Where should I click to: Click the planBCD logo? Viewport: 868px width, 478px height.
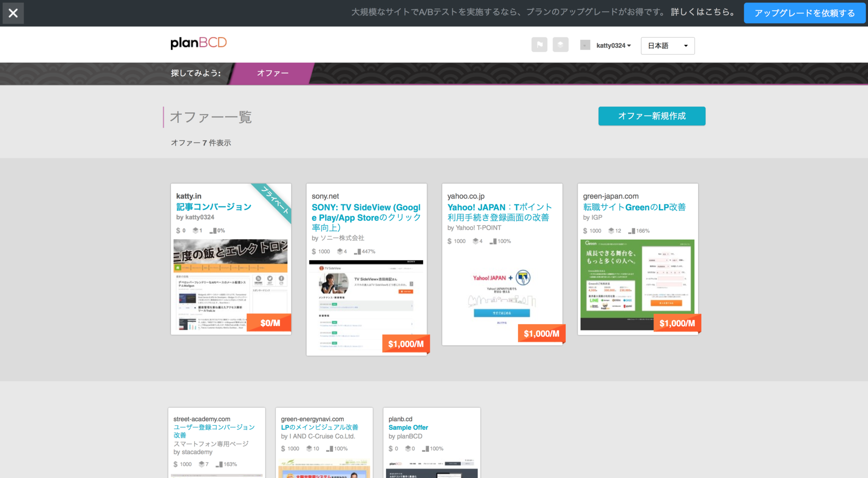pos(198,42)
